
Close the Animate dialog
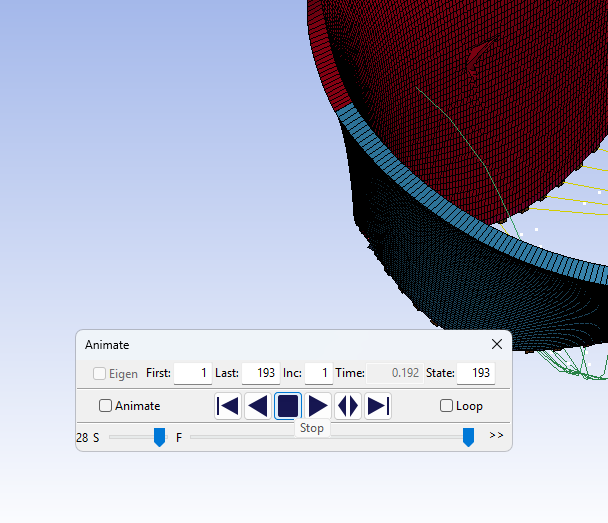point(497,344)
